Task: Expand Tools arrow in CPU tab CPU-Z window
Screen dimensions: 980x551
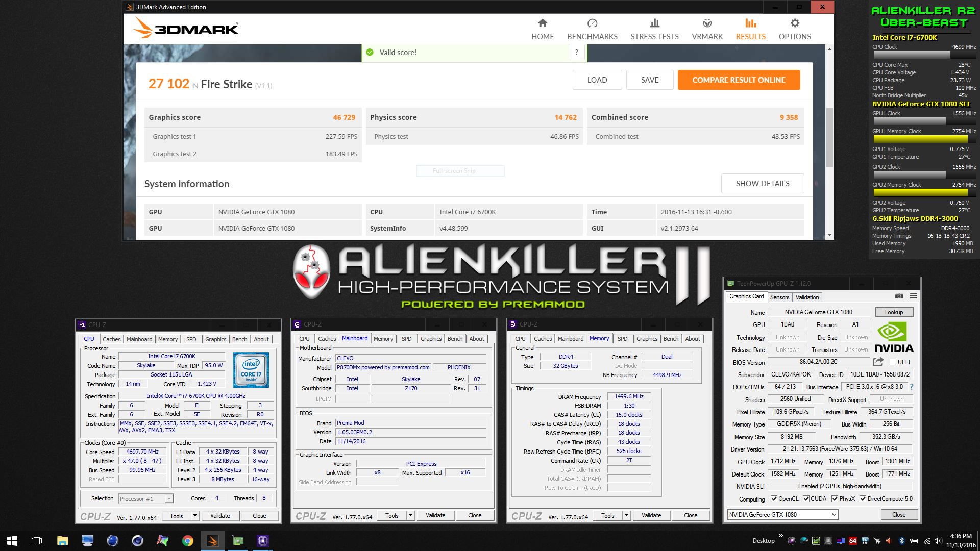Action: click(x=195, y=516)
